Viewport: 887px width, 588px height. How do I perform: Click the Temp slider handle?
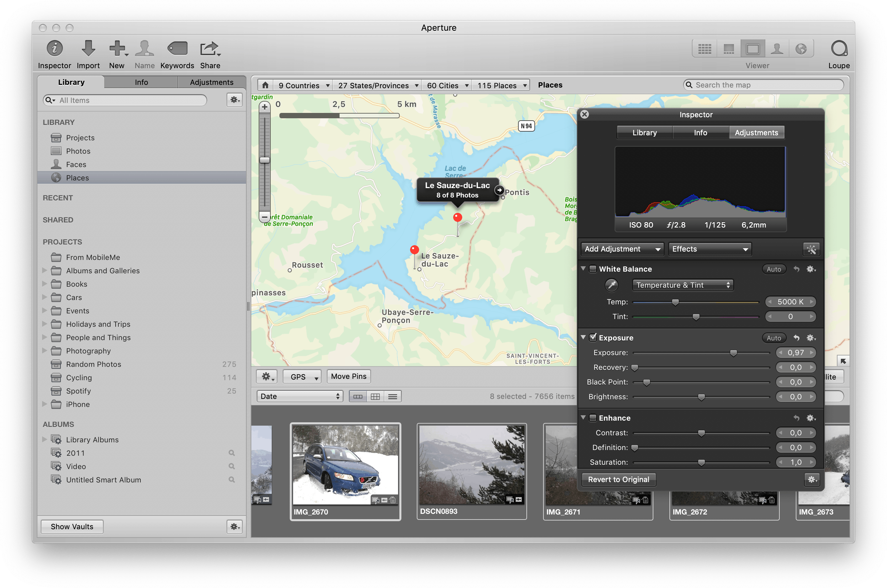click(675, 302)
